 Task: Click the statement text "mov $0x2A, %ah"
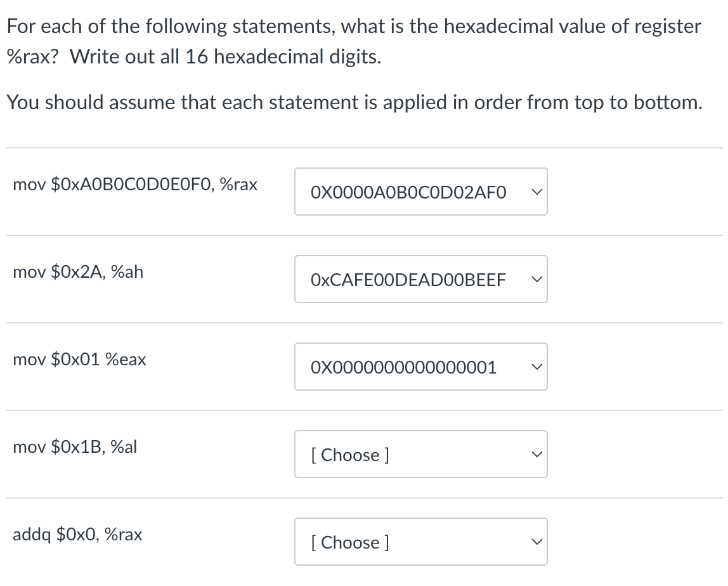pyautogui.click(x=78, y=272)
